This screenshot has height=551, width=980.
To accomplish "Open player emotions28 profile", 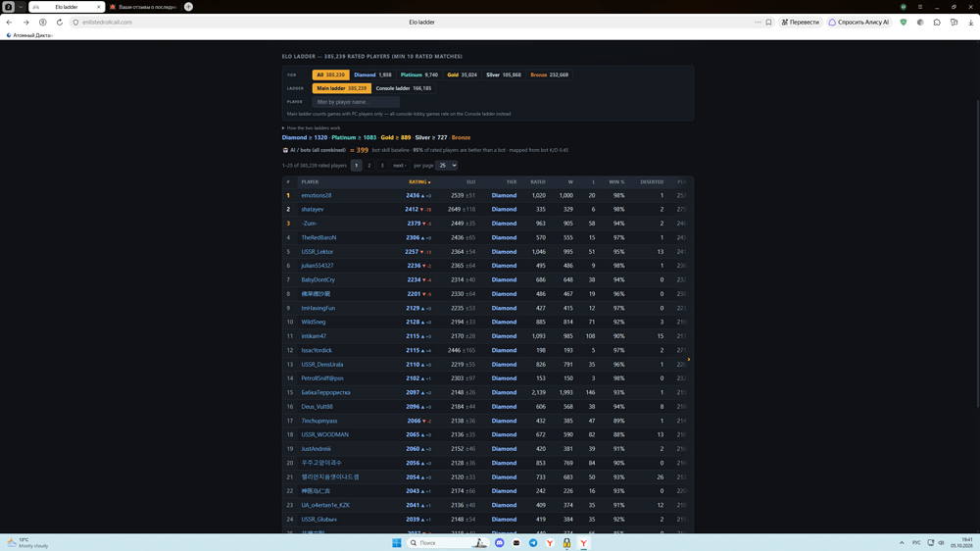I will coord(317,196).
